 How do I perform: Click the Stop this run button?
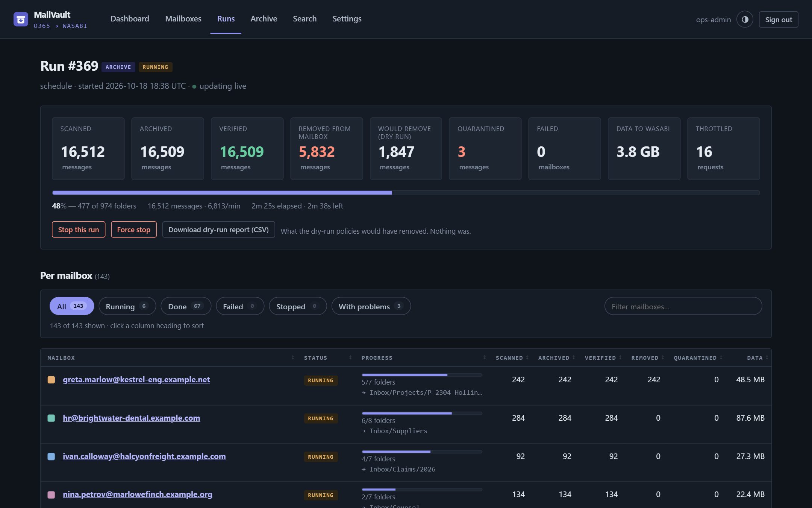[79, 230]
